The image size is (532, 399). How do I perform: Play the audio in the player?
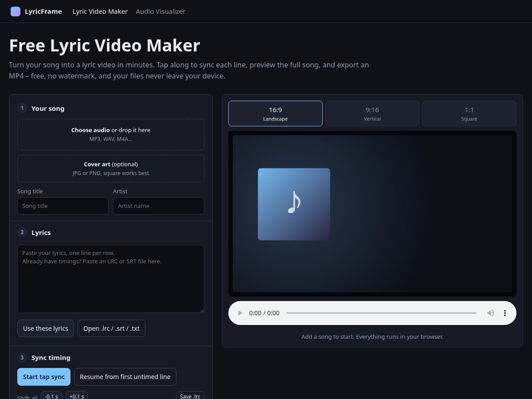[240, 313]
